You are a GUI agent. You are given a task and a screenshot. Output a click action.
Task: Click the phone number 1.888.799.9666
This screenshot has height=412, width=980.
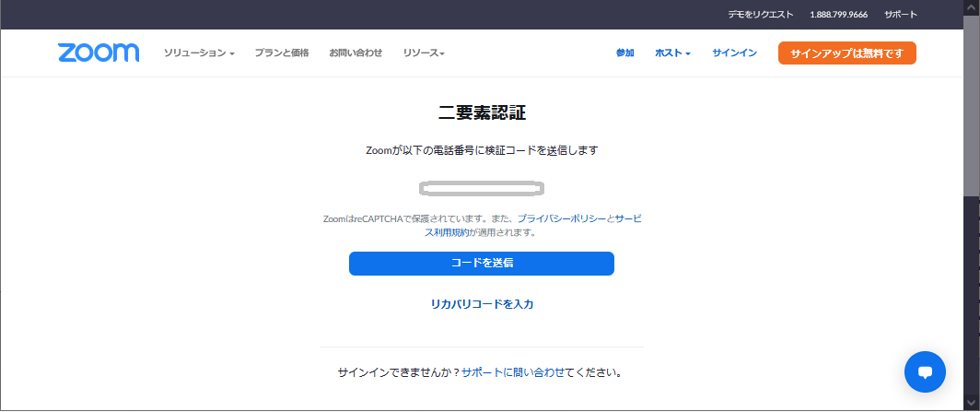pos(839,15)
